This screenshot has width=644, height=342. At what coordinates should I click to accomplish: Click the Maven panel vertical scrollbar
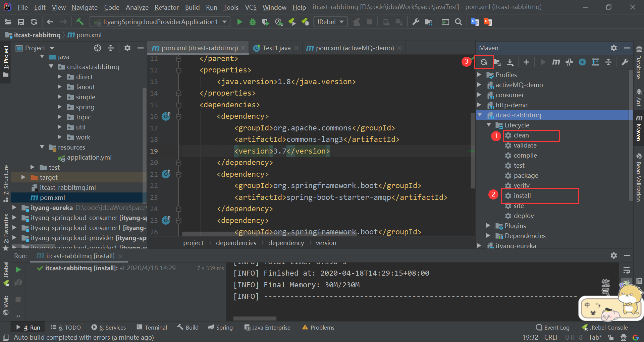[631, 136]
